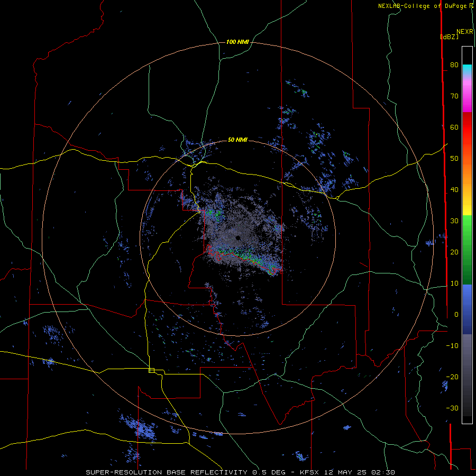Screen dimensions: 476x476
Task: Click the 100 NMI range ring label
Action: (237, 42)
